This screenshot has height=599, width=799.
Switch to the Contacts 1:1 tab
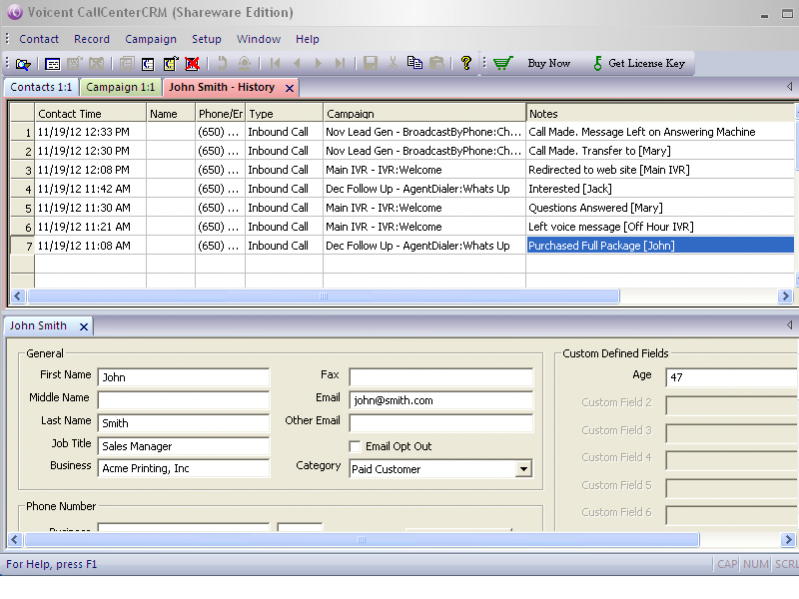[x=41, y=88]
